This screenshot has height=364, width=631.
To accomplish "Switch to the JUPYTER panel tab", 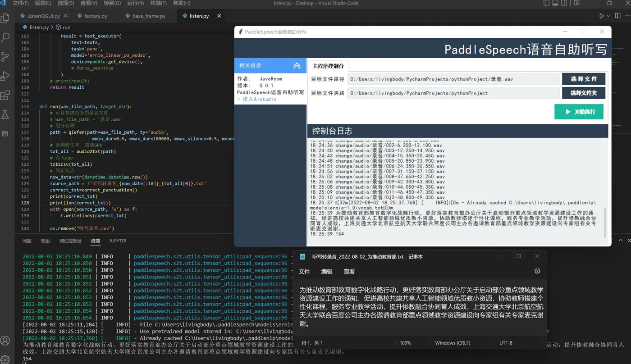I will (118, 241).
